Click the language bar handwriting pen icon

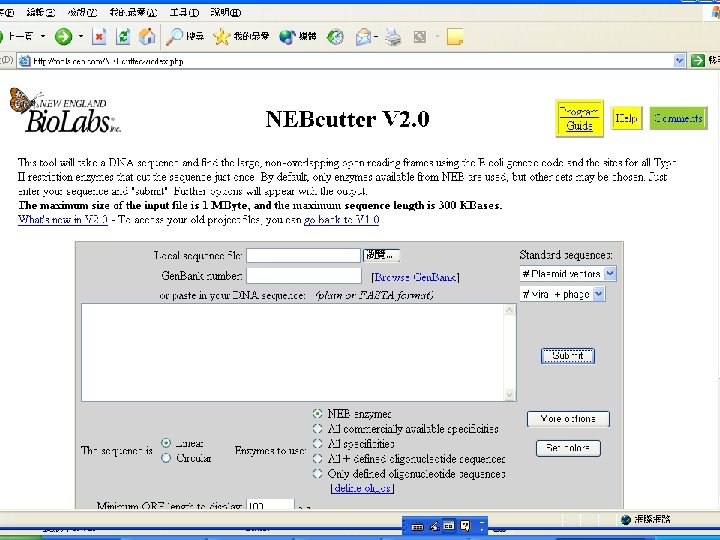tap(433, 526)
